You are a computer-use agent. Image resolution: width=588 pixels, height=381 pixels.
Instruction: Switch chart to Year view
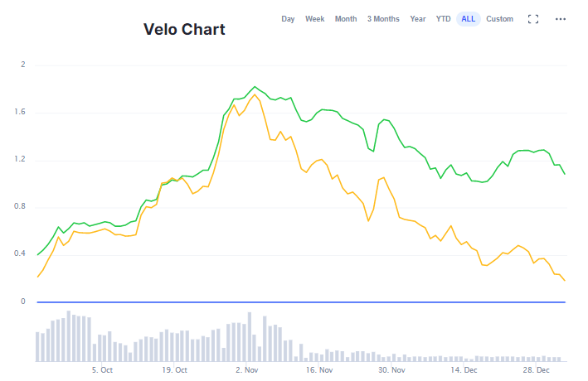(418, 19)
